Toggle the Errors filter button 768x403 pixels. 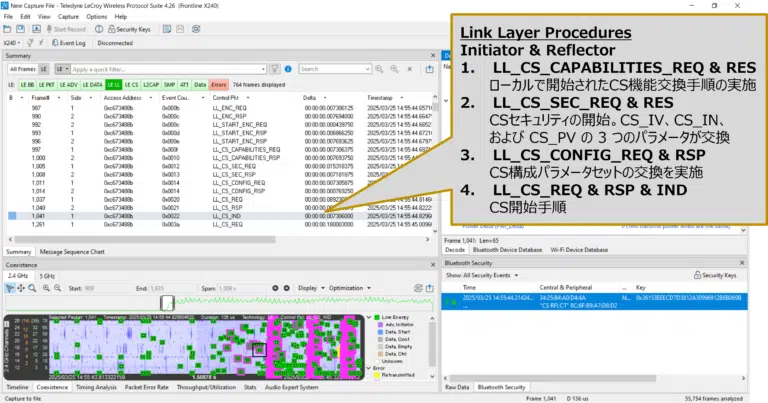pyautogui.click(x=218, y=86)
